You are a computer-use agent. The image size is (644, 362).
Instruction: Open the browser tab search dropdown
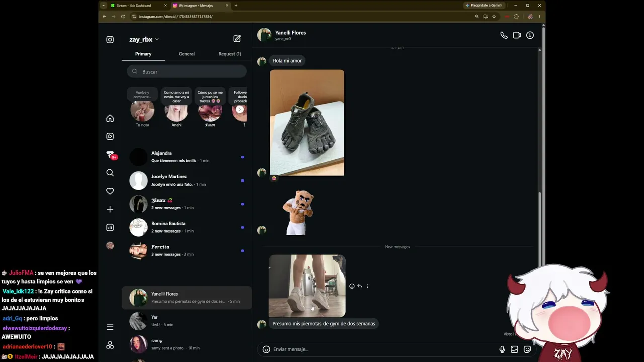tap(103, 6)
